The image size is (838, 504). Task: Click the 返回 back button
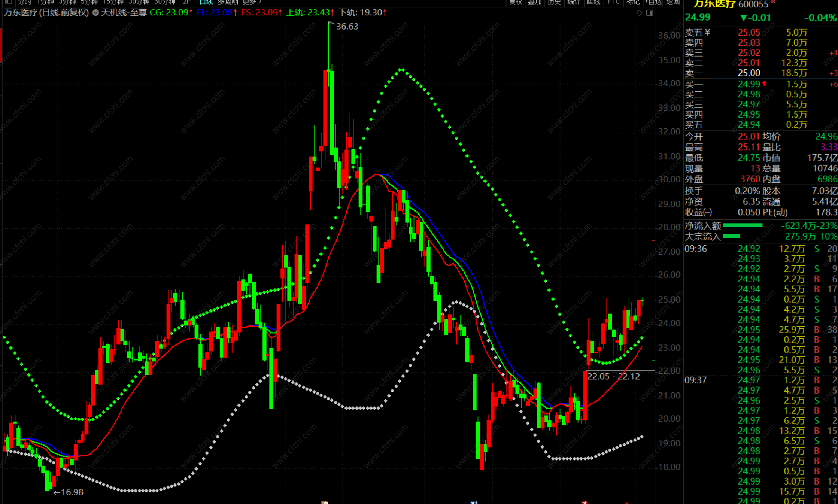click(673, 2)
